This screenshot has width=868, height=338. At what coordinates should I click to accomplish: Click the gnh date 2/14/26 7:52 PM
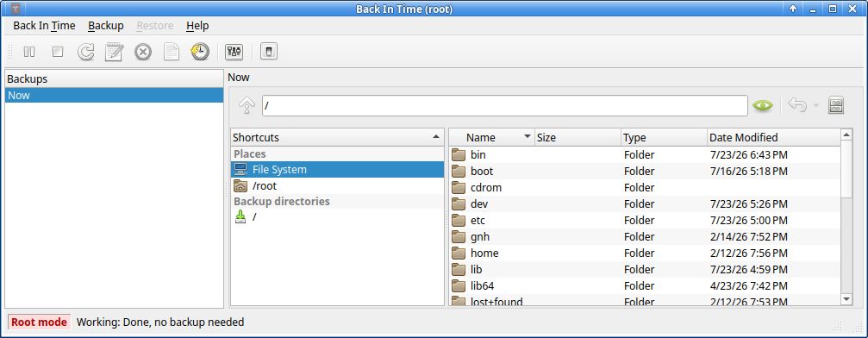pos(748,236)
